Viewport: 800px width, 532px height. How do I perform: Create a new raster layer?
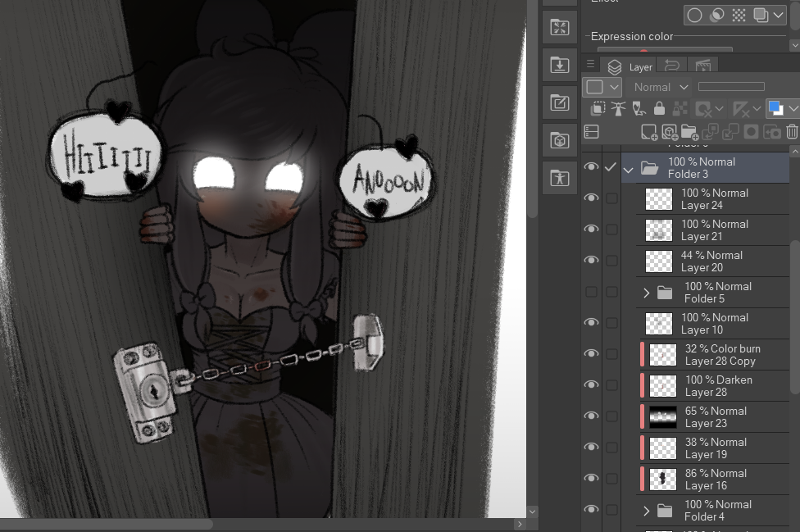[x=649, y=132]
